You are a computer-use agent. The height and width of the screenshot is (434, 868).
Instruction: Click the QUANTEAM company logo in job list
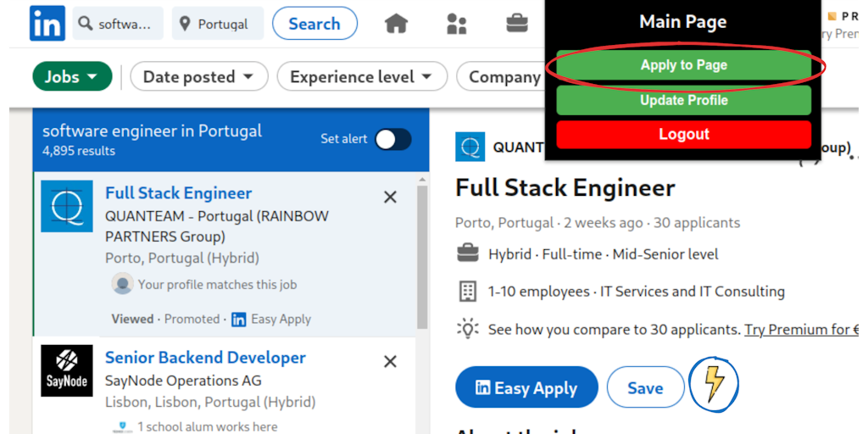67,206
